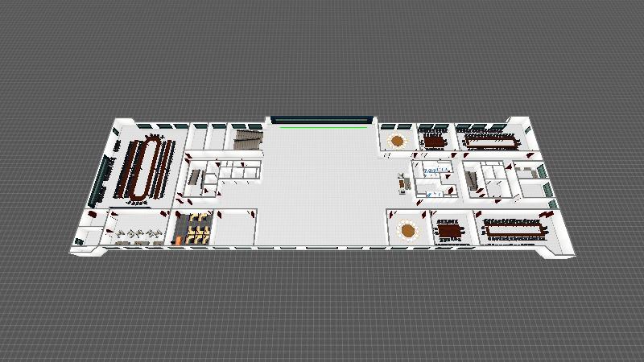This screenshot has width=644, height=362.
Task: Select the round table in lower right room
Action: 409,231
